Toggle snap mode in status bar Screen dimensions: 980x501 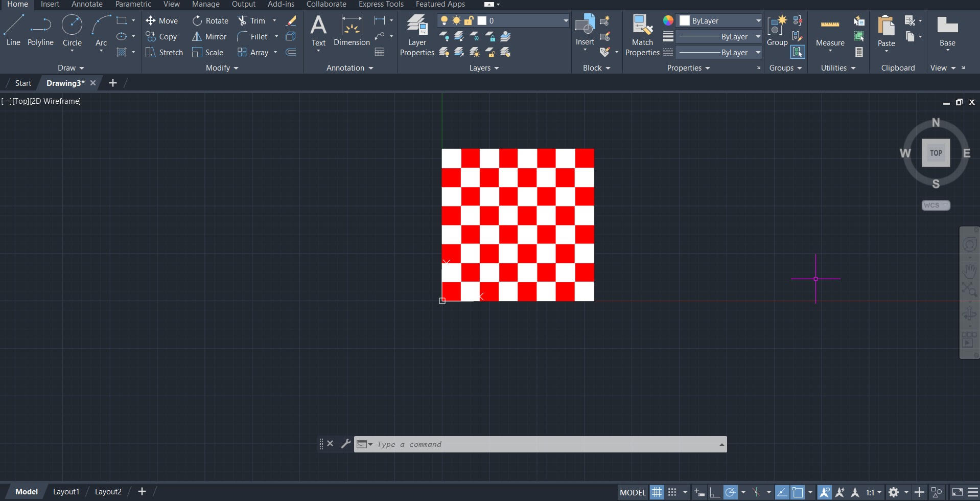pos(672,492)
